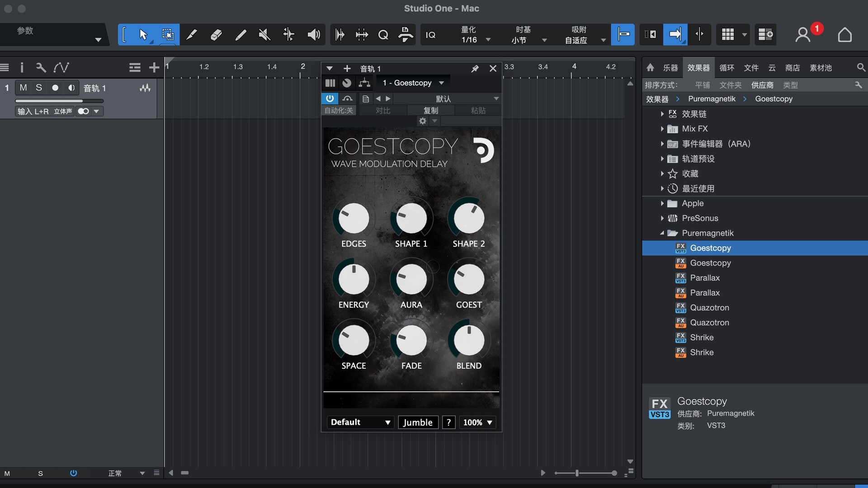Image resolution: width=868 pixels, height=488 pixels.
Task: Toggle the stereo/mono channel mode switch
Action: point(84,111)
